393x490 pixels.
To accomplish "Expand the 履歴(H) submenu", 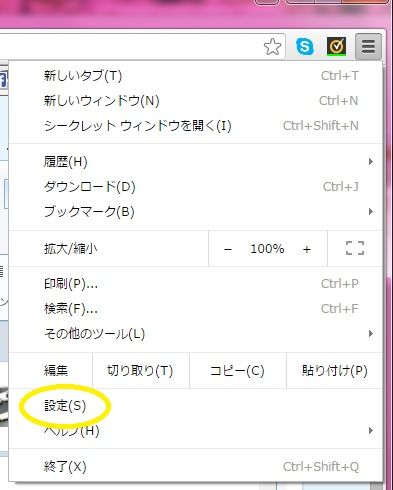I will [196, 162].
